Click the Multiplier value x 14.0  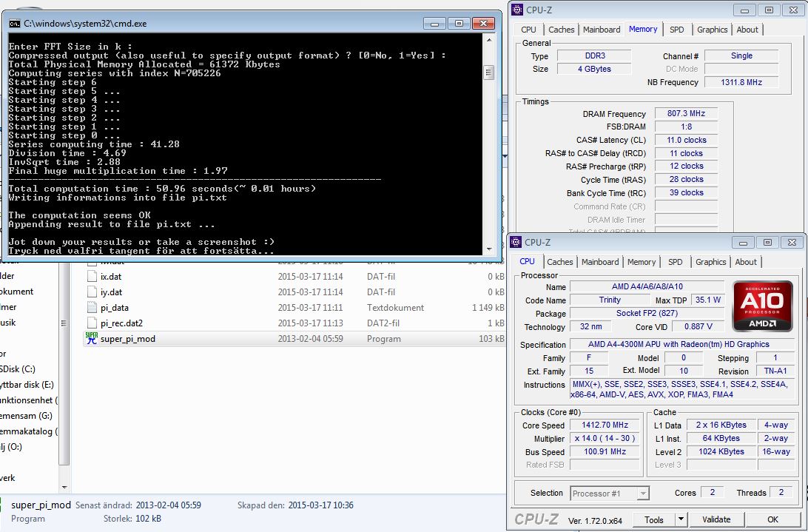point(605,439)
